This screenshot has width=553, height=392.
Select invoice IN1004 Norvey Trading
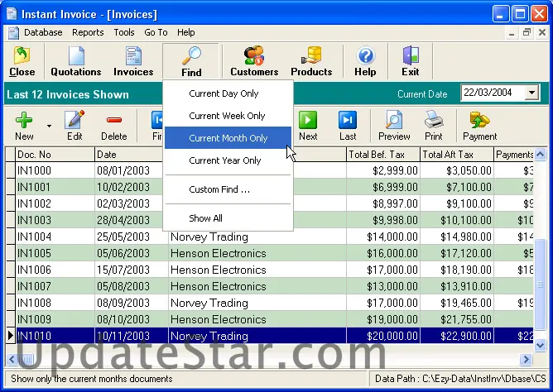270,237
